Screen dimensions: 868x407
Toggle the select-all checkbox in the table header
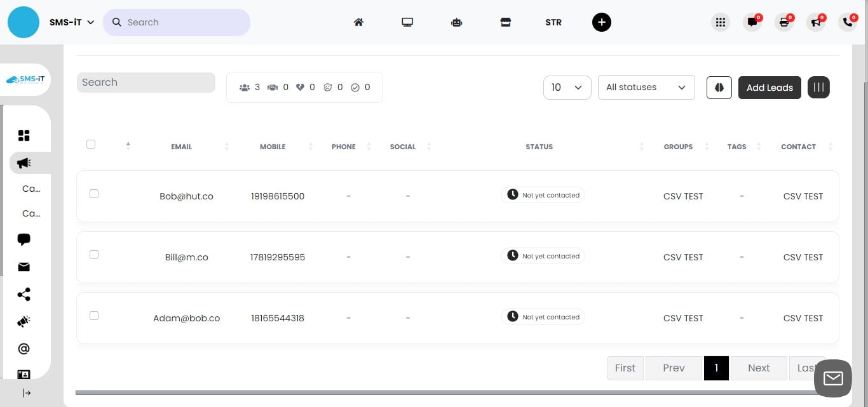(x=91, y=144)
